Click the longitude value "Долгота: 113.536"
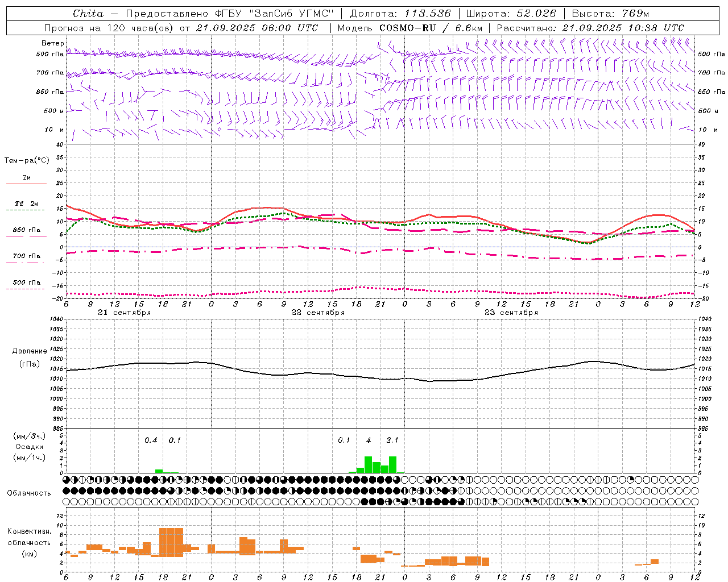The image size is (728, 582). (x=400, y=14)
